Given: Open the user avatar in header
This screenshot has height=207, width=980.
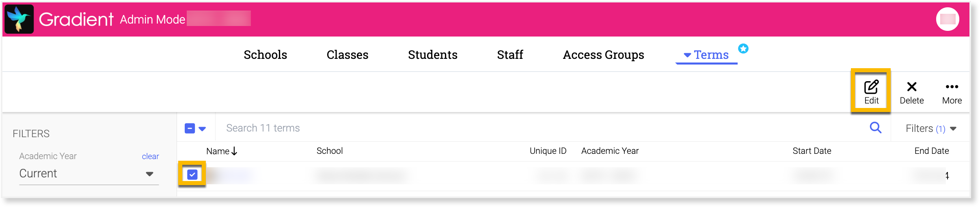Looking at the screenshot, I should 948,19.
